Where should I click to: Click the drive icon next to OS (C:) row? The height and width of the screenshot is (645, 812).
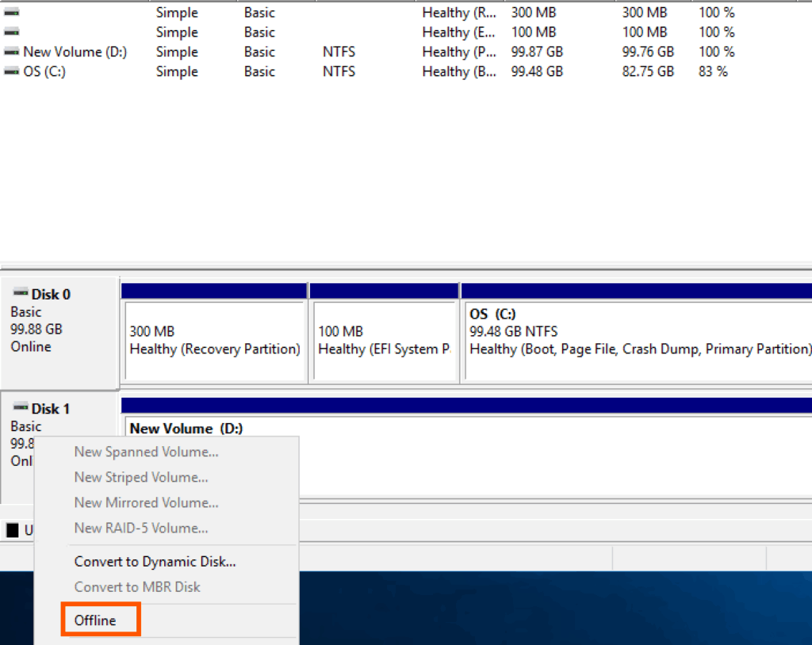[x=11, y=71]
